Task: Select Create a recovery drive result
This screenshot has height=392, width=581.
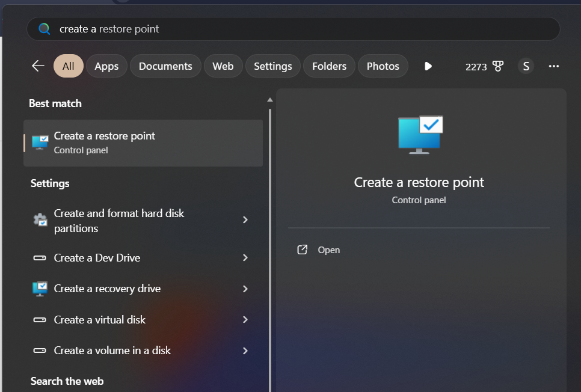Action: pos(143,289)
